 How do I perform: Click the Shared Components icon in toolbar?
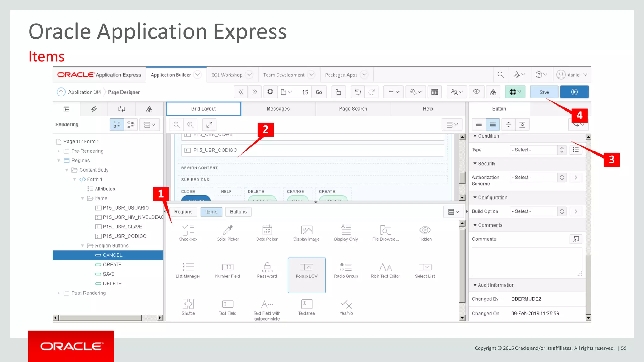click(493, 92)
